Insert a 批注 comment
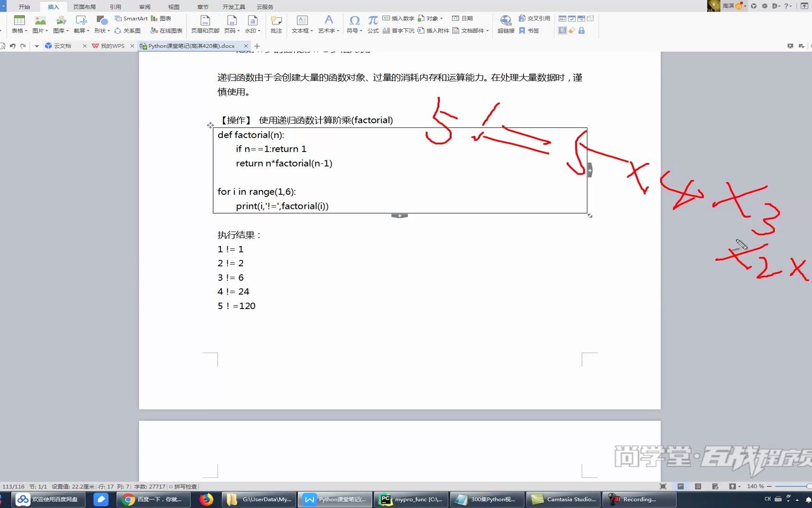This screenshot has height=508, width=812. [x=276, y=24]
